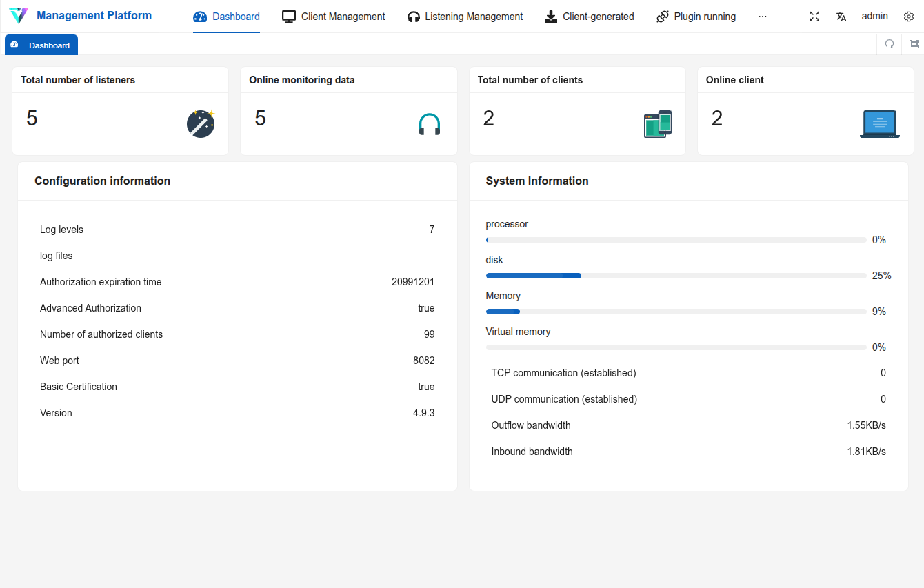Maximize content area icon in tab bar
Image resolution: width=924 pixels, height=588 pixels.
(x=914, y=44)
